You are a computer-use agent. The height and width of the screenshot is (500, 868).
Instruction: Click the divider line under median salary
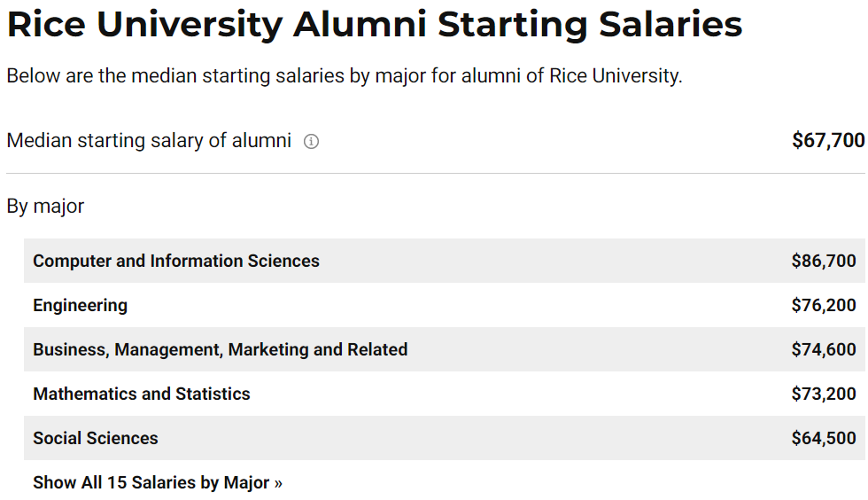click(436, 174)
